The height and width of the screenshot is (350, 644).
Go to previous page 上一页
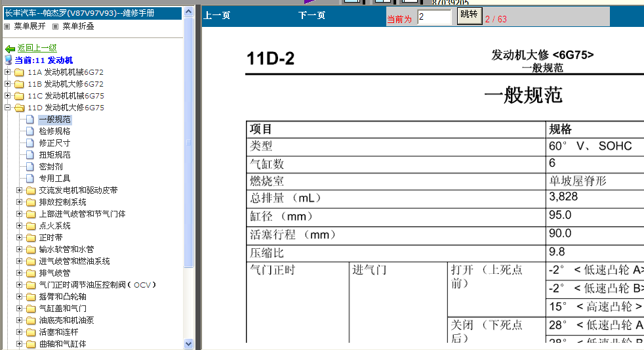click(217, 16)
